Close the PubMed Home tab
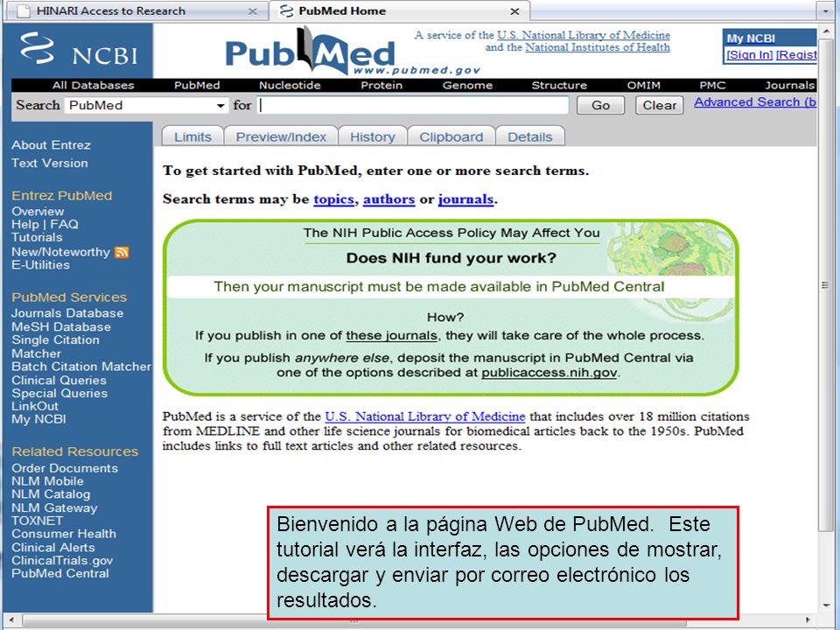840x630 pixels. click(514, 11)
